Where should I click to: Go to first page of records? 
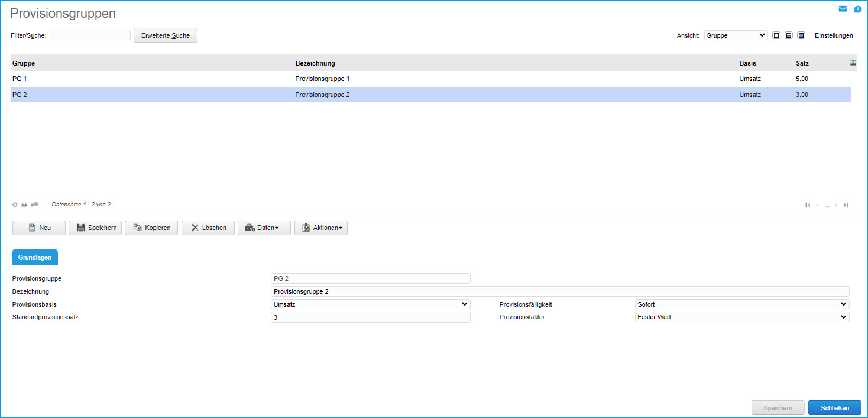point(808,205)
